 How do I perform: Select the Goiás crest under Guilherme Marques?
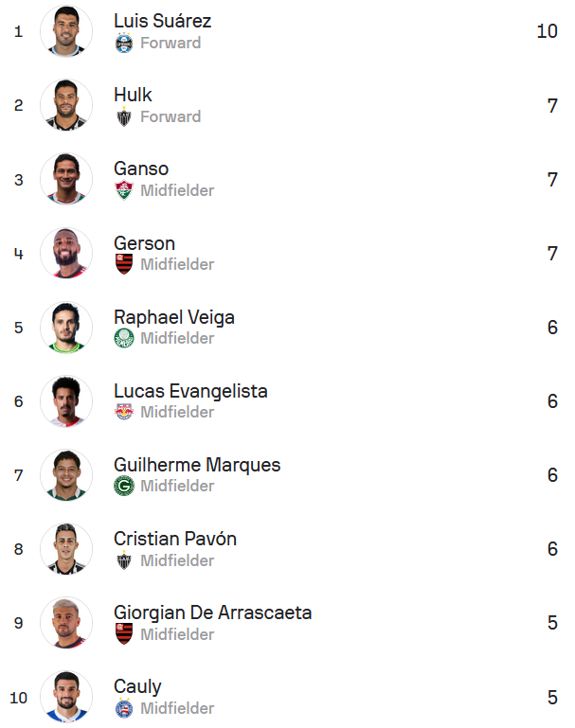click(123, 486)
